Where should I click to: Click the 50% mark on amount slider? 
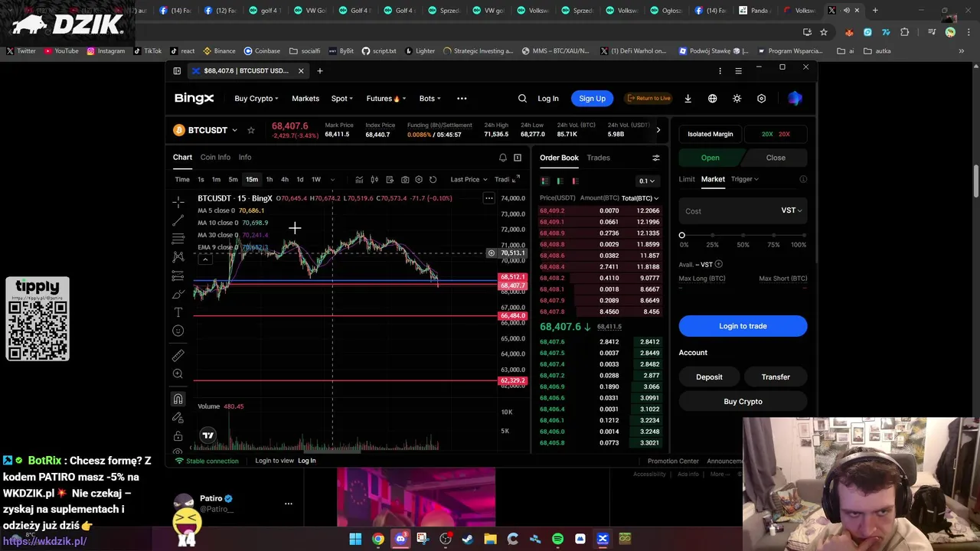(x=743, y=236)
